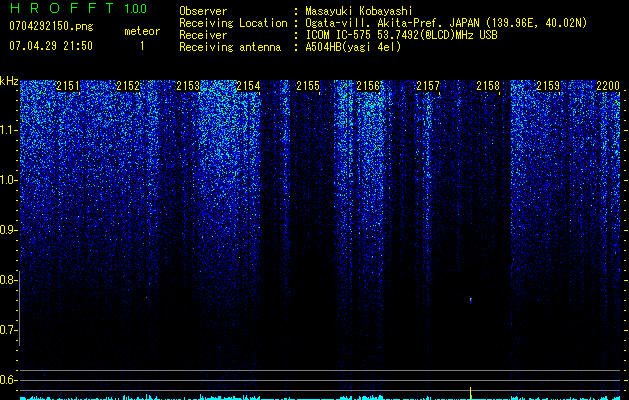Select observer name Masayuki Kobayashi
This screenshot has height=400, width=629.
tap(359, 11)
